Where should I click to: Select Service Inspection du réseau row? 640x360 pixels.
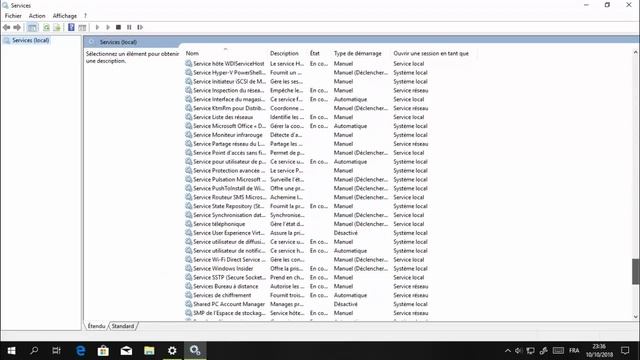(x=306, y=91)
